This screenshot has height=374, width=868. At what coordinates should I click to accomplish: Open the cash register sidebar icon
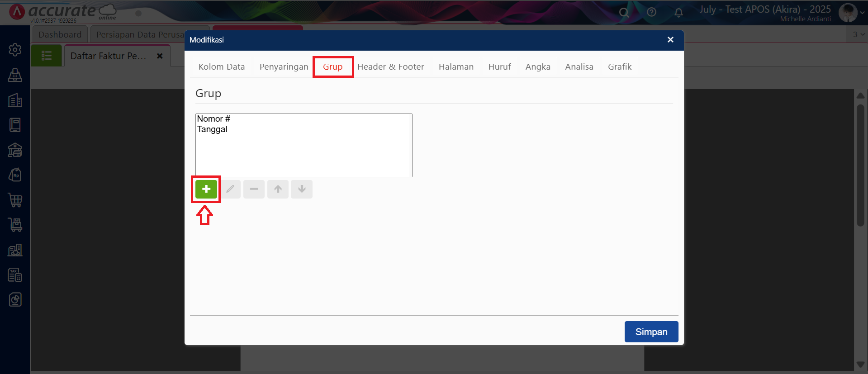click(x=15, y=75)
